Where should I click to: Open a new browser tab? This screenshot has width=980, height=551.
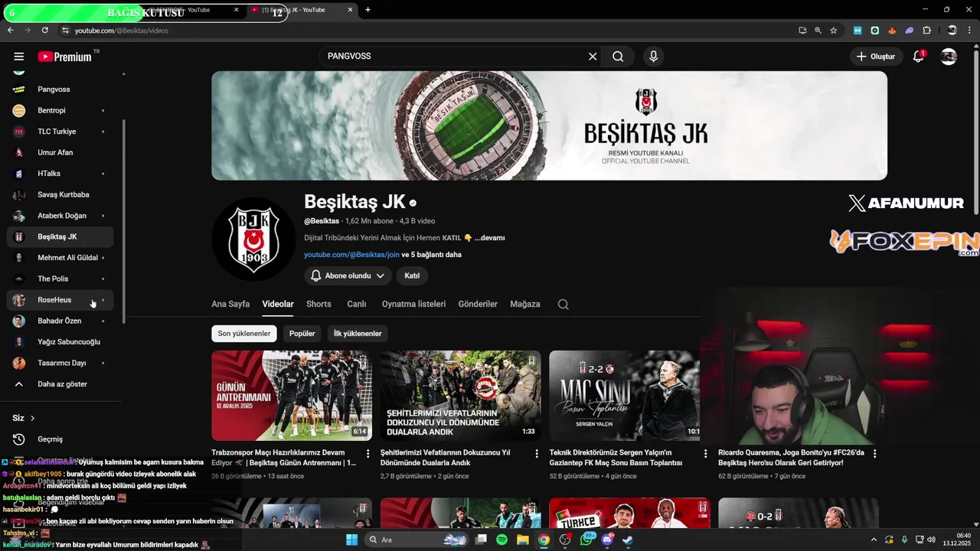(x=367, y=10)
